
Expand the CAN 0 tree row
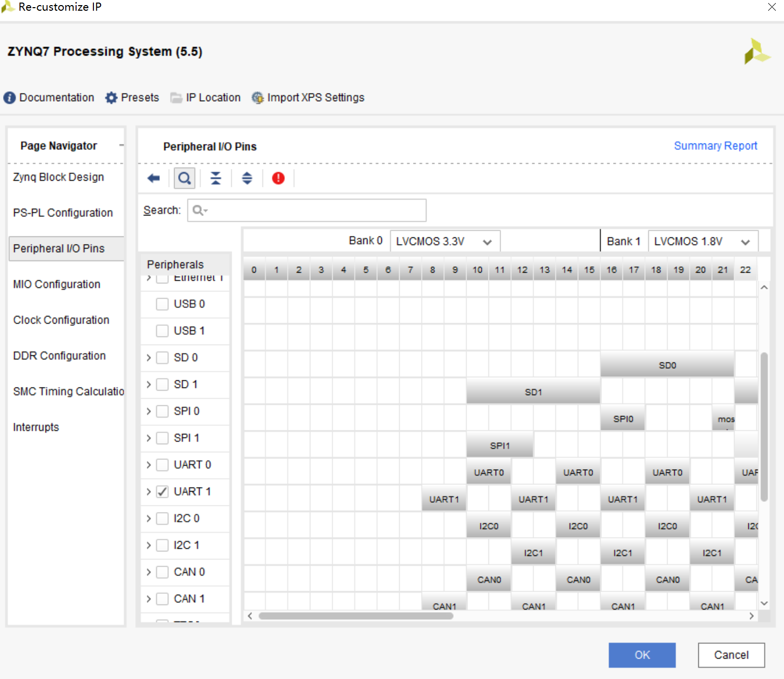pyautogui.click(x=149, y=572)
